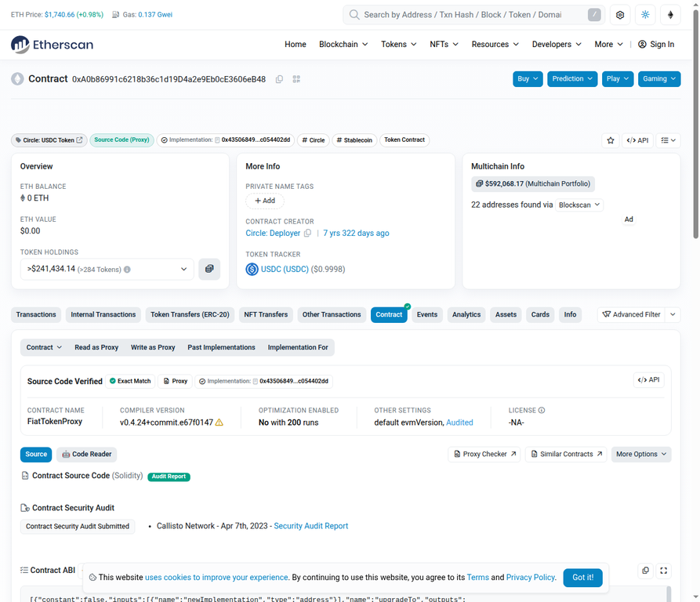Image resolution: width=700 pixels, height=602 pixels.
Task: Open the Tokens menu
Action: coord(399,45)
